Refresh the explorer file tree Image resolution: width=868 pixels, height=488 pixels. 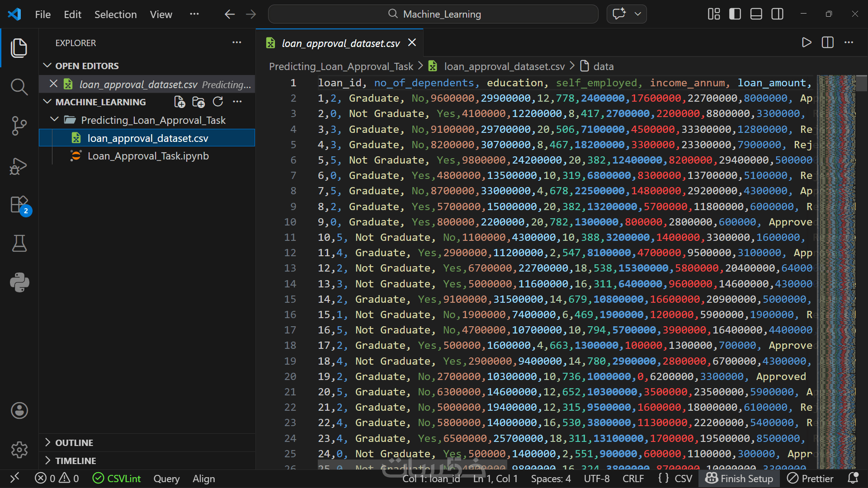(x=218, y=102)
